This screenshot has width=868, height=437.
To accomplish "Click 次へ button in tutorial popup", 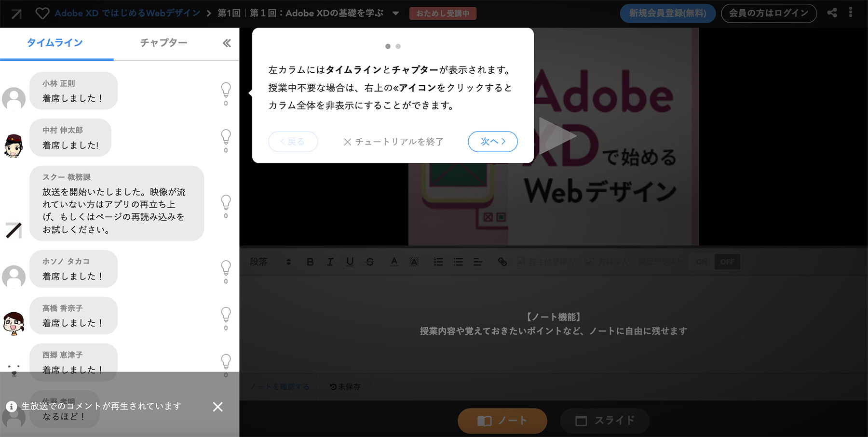I will tap(493, 142).
